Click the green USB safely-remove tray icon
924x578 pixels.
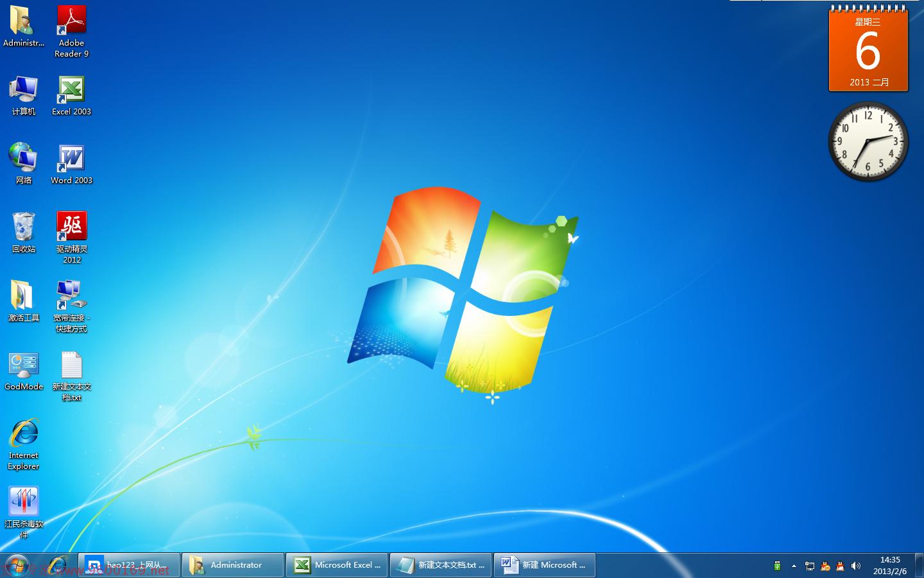[x=778, y=566]
